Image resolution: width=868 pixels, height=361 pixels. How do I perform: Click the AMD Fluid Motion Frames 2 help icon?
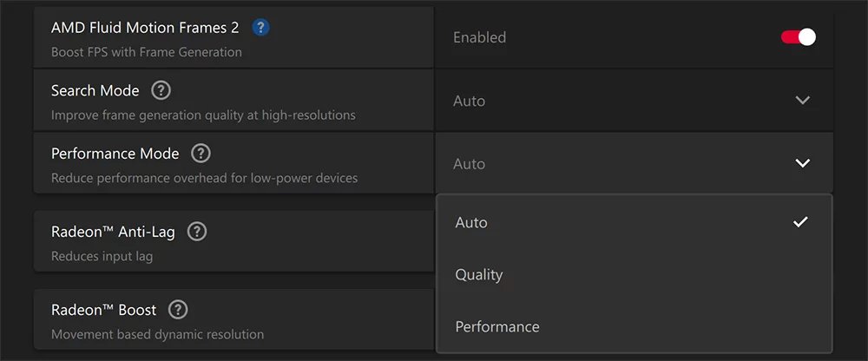(x=260, y=28)
